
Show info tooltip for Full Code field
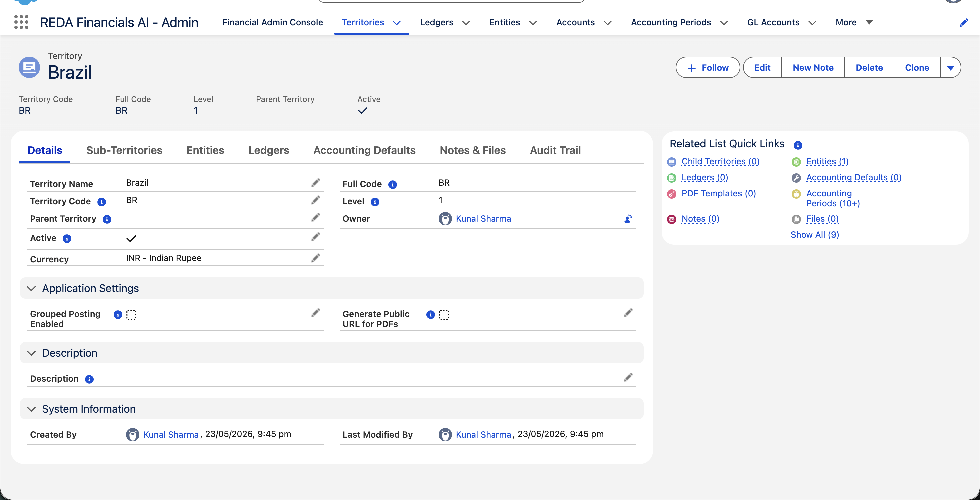click(393, 185)
